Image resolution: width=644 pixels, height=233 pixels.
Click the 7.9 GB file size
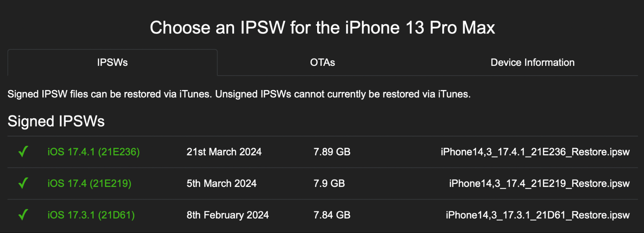click(x=329, y=183)
